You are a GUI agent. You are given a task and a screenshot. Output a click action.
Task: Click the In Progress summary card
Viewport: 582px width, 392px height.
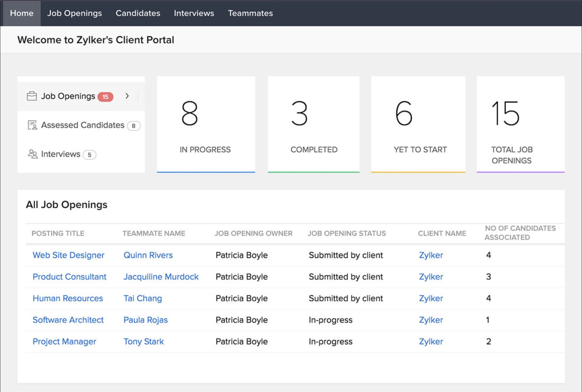[206, 124]
